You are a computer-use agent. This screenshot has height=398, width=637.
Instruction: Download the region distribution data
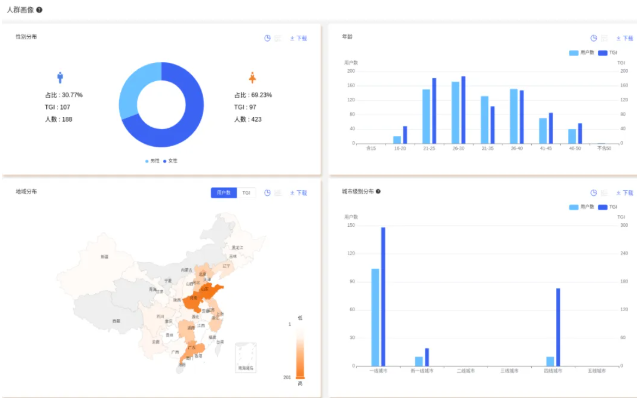299,193
